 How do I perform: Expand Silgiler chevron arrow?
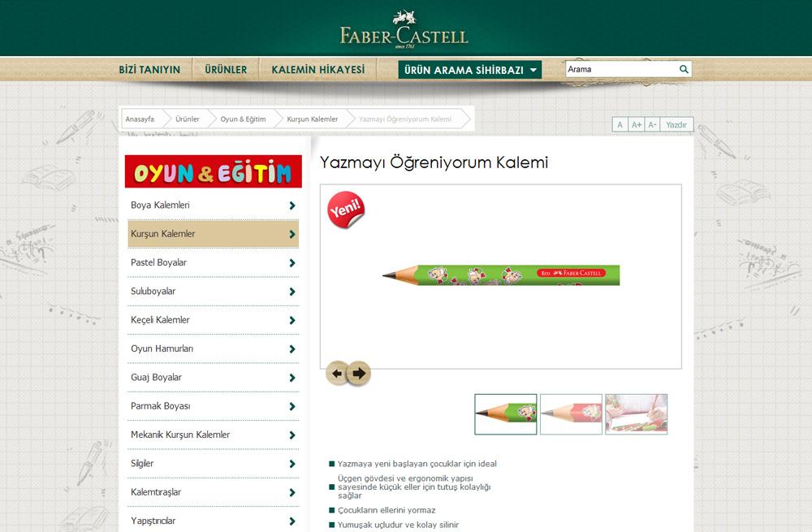click(x=292, y=464)
